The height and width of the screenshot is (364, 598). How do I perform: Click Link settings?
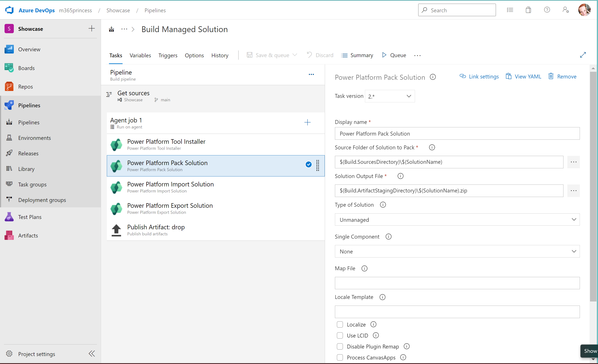[x=479, y=76]
